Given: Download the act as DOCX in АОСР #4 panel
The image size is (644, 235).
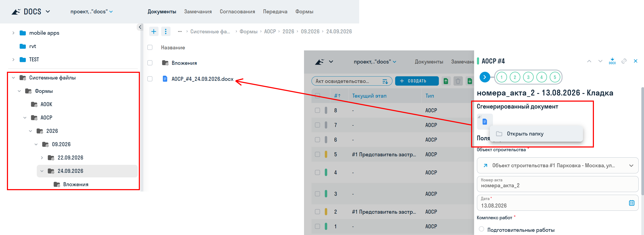Looking at the screenshot, I should [612, 61].
